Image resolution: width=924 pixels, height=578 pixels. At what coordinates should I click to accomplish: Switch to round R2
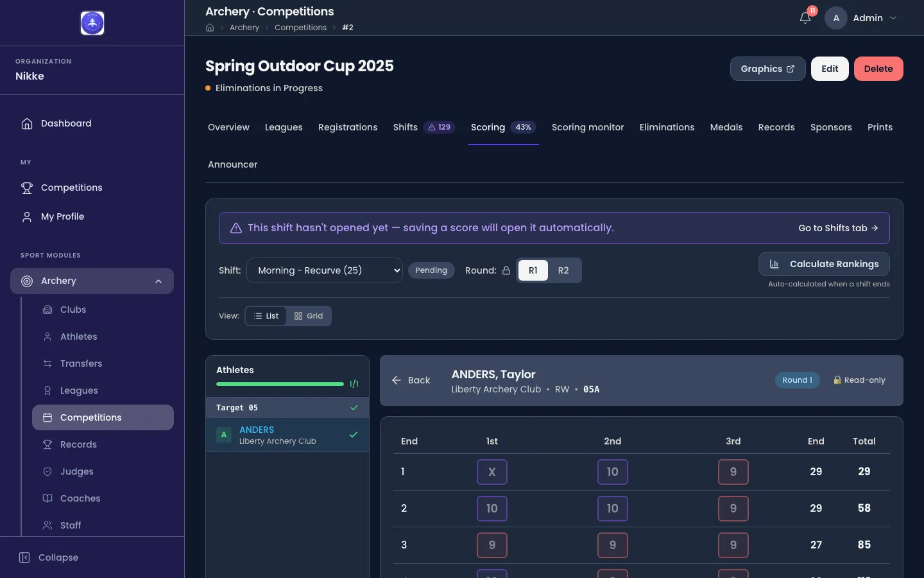[x=563, y=270]
